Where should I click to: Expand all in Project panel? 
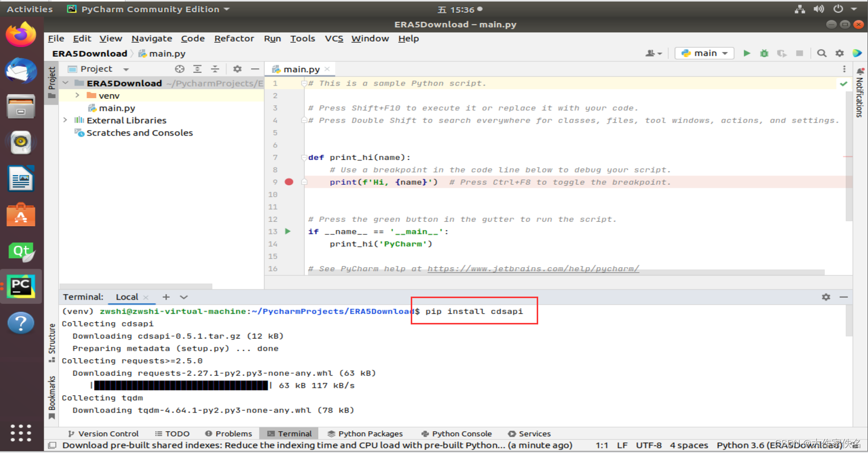(197, 69)
